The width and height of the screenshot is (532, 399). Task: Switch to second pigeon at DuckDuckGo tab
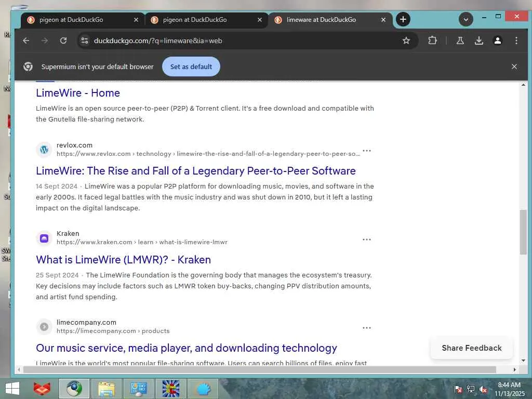[x=206, y=20]
